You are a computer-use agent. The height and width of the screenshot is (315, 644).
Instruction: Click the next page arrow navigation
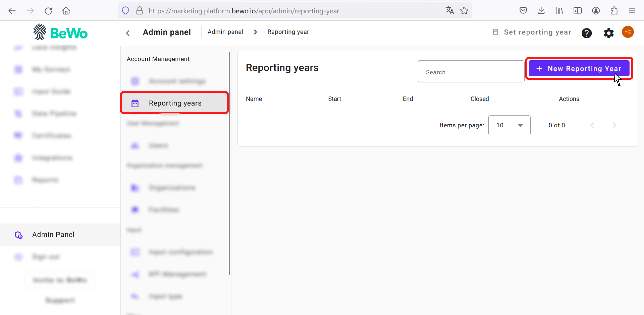pyautogui.click(x=615, y=125)
